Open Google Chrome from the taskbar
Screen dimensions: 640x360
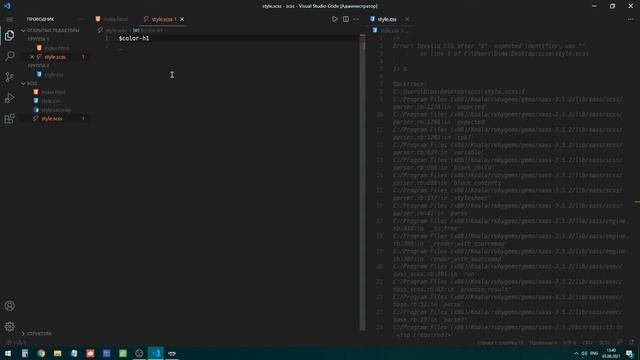click(41, 353)
